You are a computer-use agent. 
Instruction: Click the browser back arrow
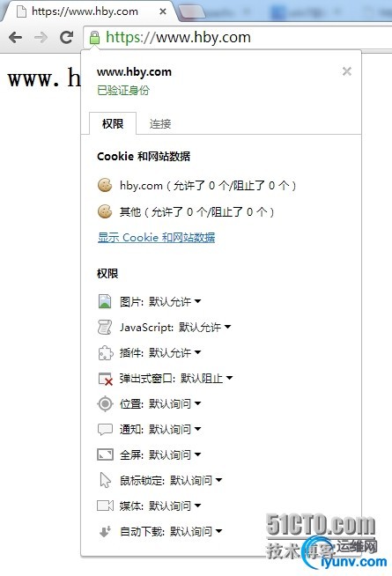click(16, 38)
